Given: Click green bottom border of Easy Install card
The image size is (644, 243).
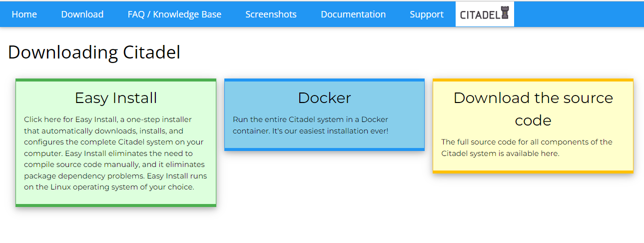Looking at the screenshot, I should (x=116, y=205).
